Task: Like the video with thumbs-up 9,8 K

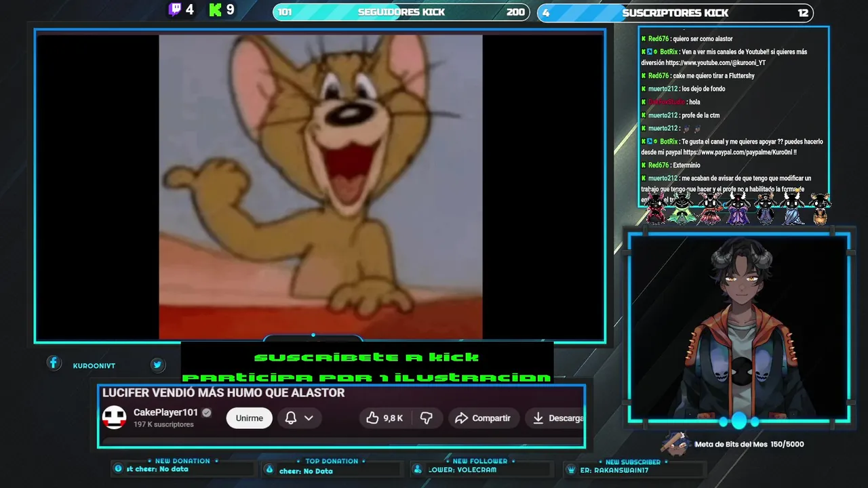Action: (x=384, y=418)
